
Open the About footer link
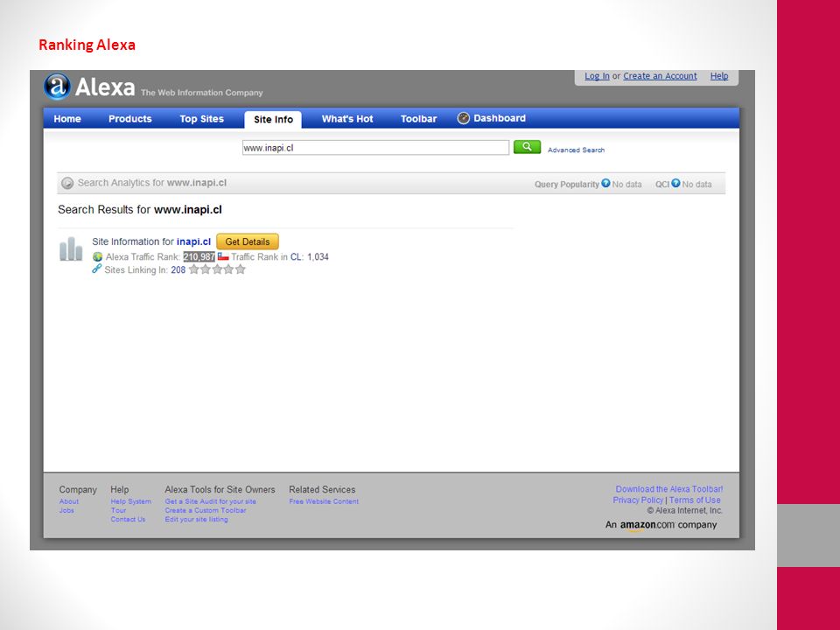pyautogui.click(x=68, y=501)
